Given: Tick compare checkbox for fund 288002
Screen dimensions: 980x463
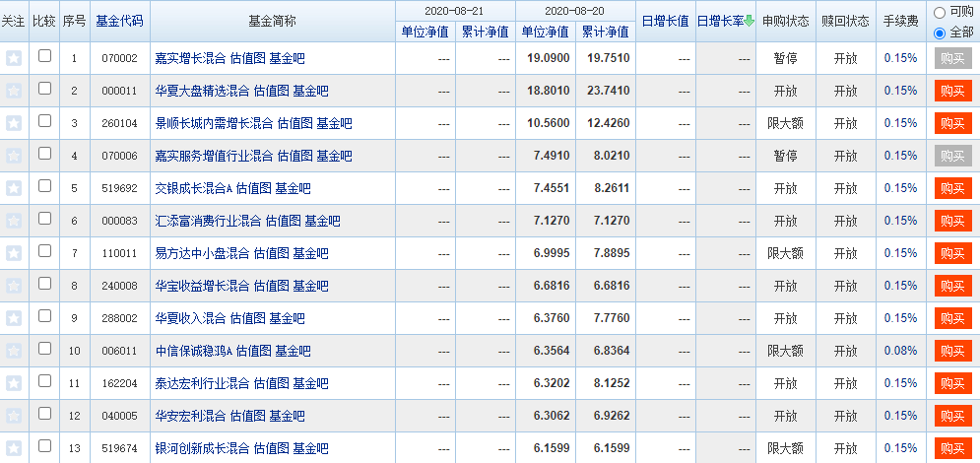Looking at the screenshot, I should pos(44,316).
